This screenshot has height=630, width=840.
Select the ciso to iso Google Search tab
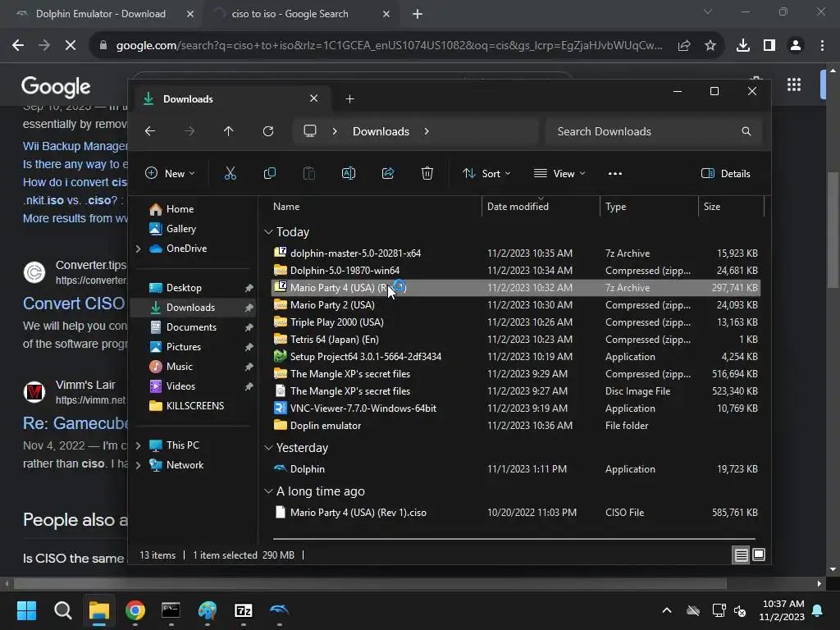click(x=290, y=14)
